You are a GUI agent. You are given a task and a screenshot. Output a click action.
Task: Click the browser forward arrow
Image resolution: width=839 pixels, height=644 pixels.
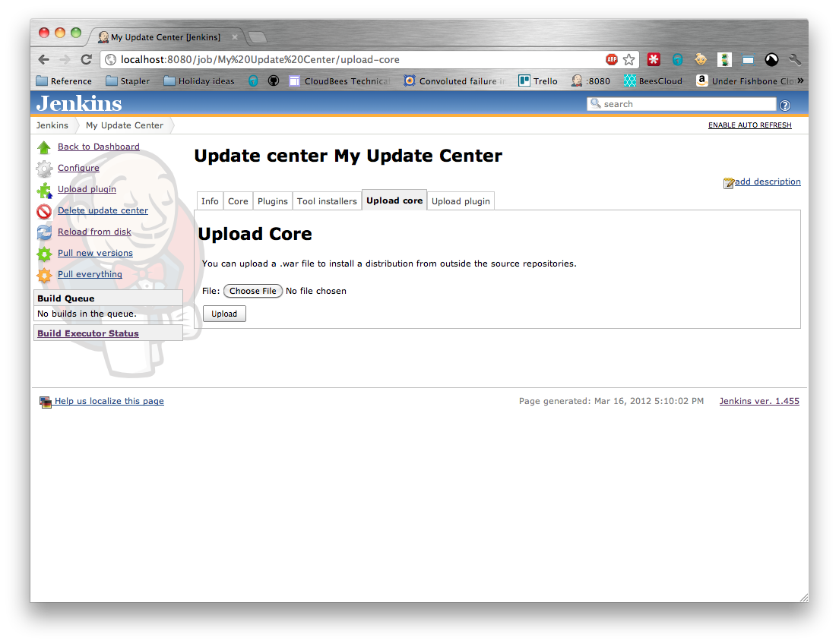tap(65, 59)
